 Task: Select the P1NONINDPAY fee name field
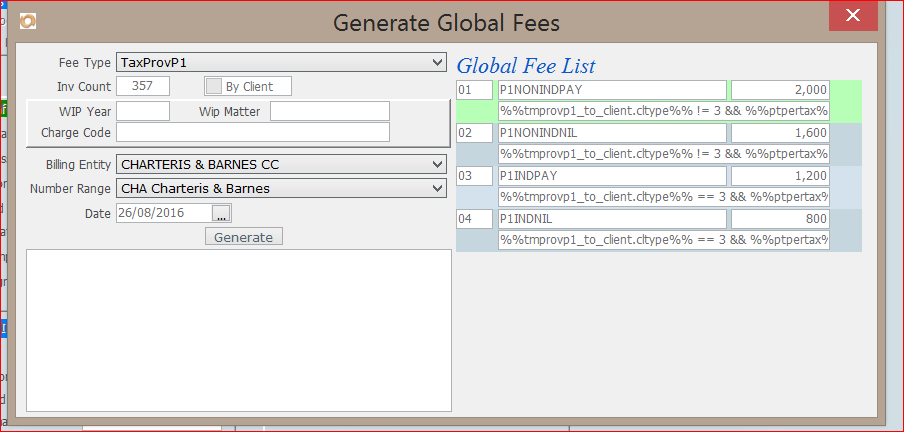coord(612,90)
